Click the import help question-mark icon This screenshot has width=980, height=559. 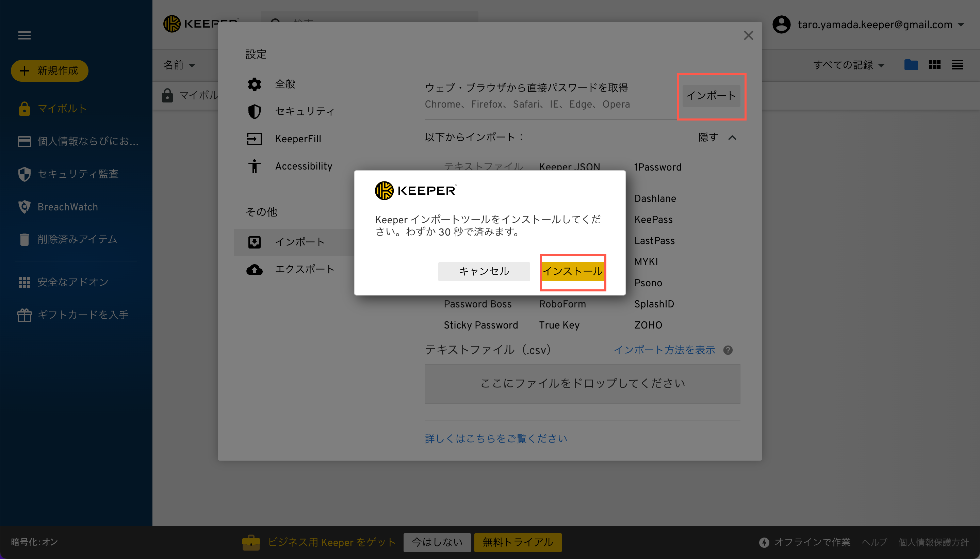point(728,350)
